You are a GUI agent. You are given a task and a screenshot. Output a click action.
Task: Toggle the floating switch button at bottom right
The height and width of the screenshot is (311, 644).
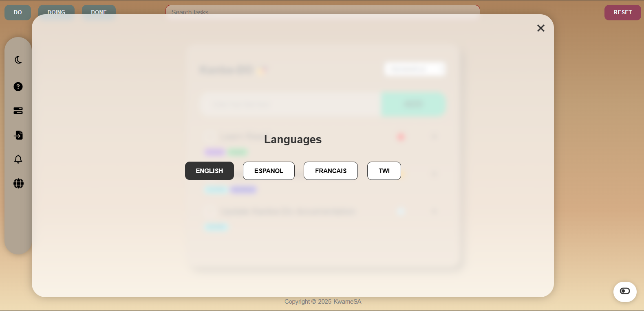coord(625,291)
